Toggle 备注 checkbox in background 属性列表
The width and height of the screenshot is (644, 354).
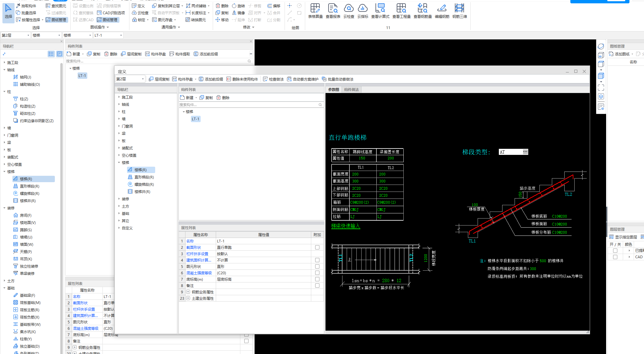(x=246, y=341)
